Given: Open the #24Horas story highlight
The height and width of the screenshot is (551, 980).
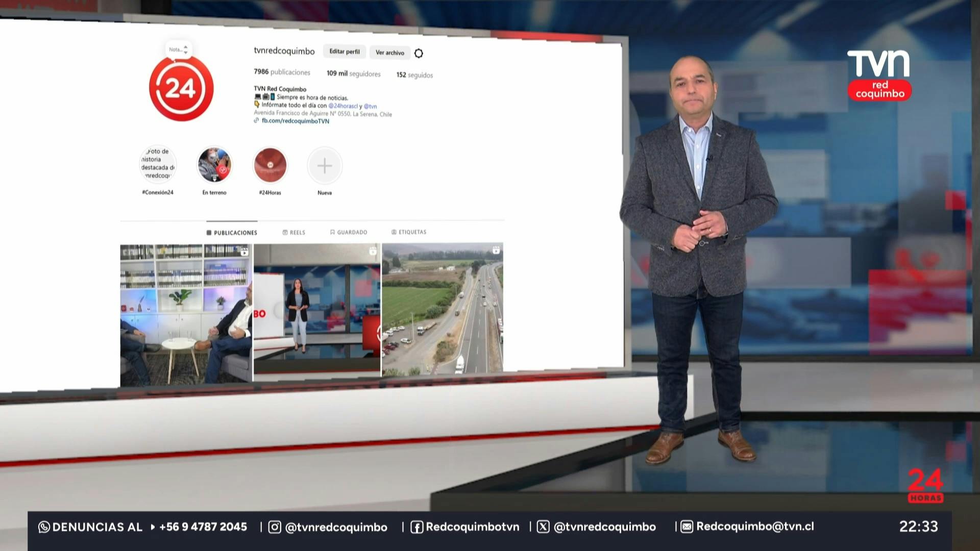Looking at the screenshot, I should (x=270, y=165).
